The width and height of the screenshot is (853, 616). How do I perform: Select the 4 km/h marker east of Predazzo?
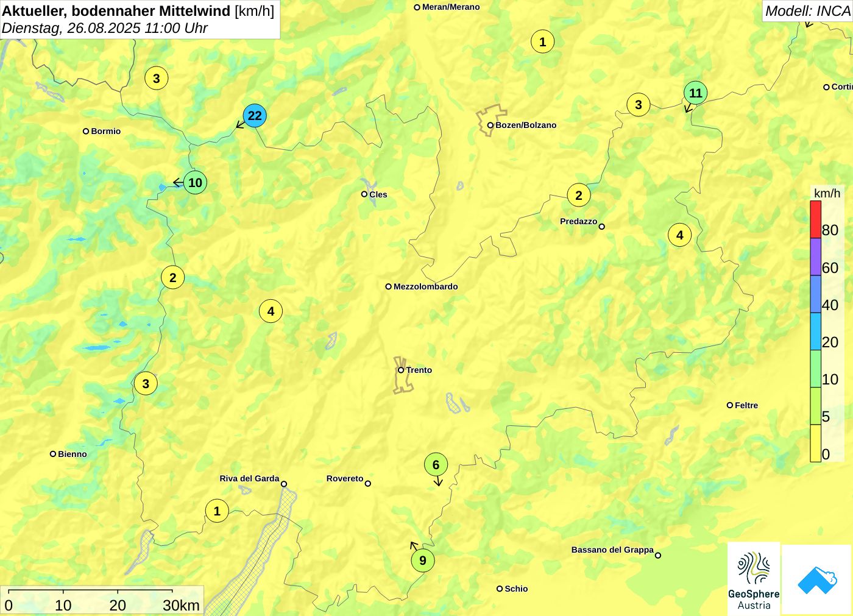pos(680,235)
